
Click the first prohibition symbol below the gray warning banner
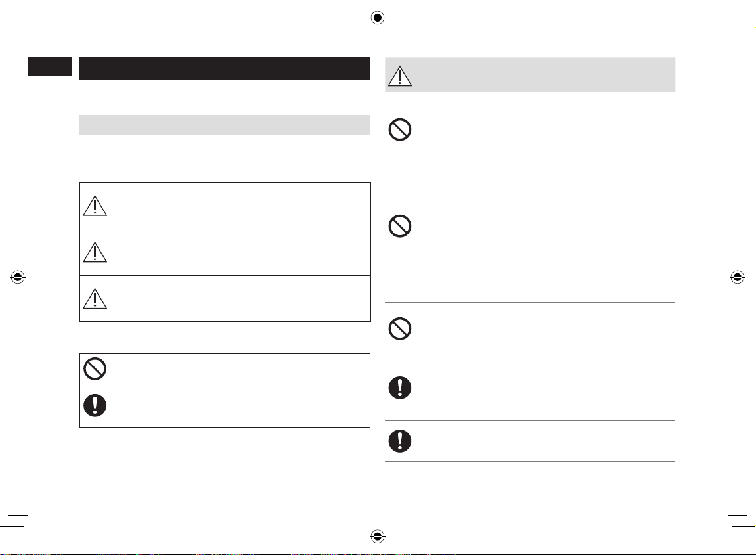click(x=400, y=129)
